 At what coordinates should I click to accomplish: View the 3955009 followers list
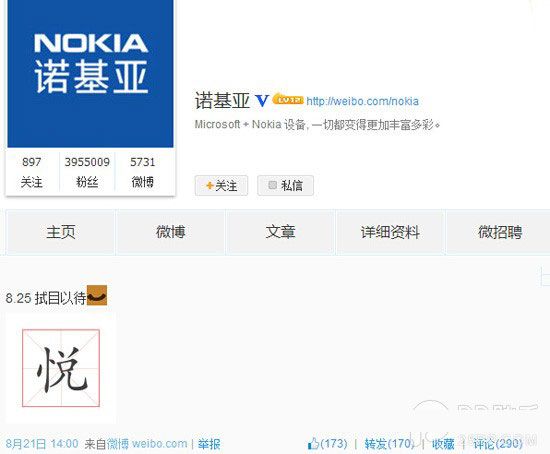[x=87, y=172]
